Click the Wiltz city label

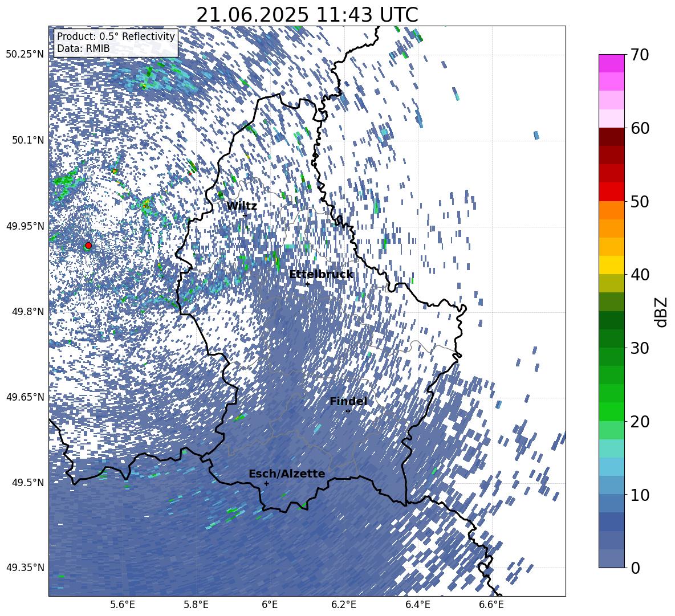242,206
